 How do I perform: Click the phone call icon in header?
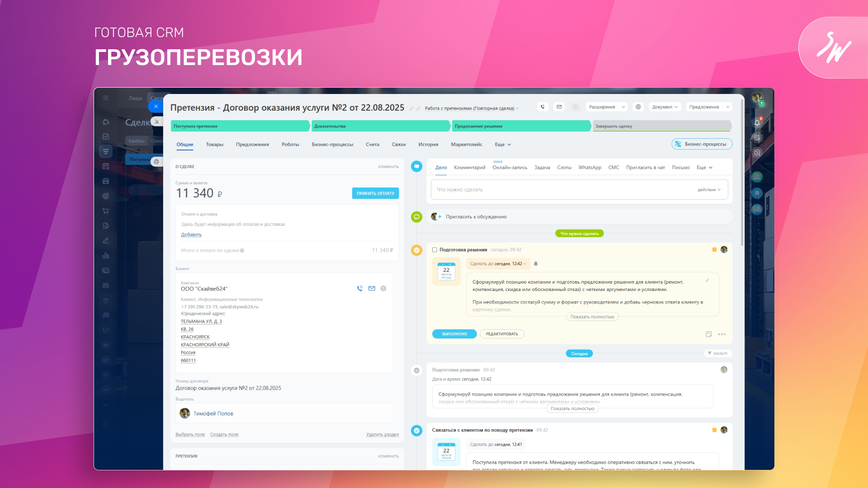[542, 107]
